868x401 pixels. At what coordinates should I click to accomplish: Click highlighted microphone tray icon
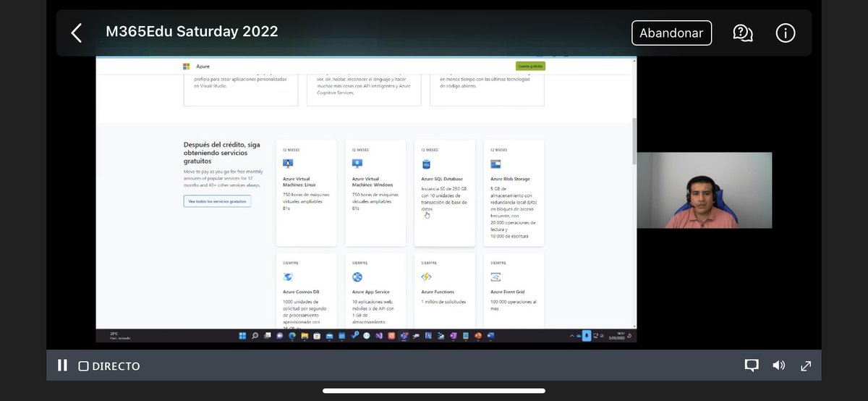(587, 336)
